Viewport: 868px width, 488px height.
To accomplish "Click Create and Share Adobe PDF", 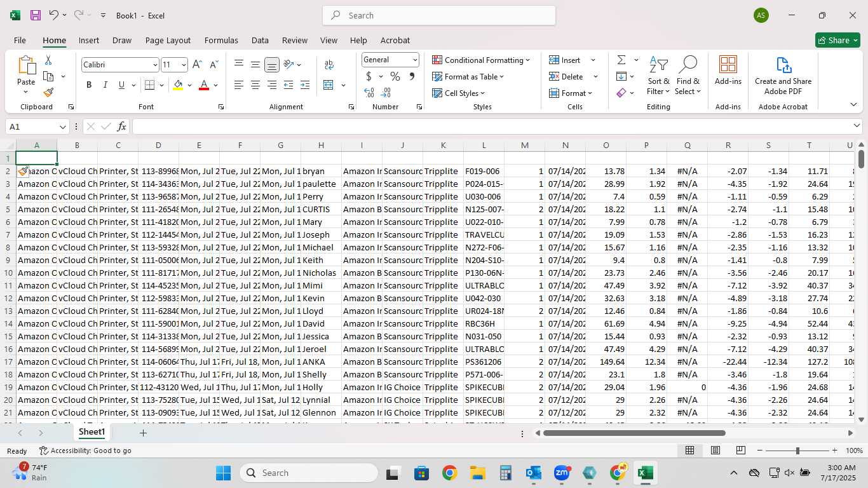I will pyautogui.click(x=783, y=76).
